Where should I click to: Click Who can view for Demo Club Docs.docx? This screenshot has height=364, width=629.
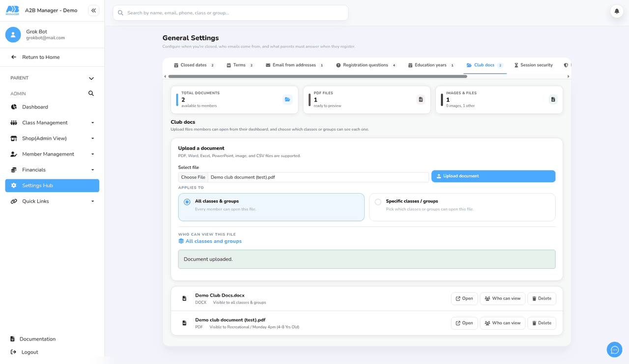(x=502, y=299)
